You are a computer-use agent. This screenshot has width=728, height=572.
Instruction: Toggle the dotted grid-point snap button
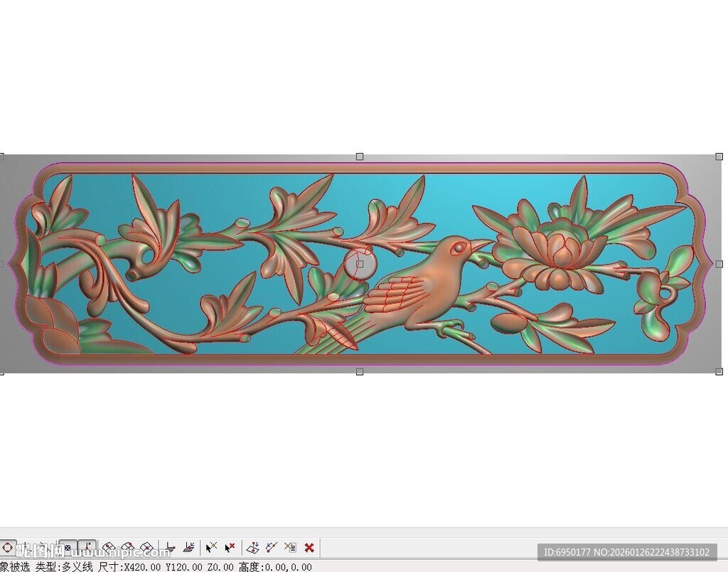click(68, 548)
